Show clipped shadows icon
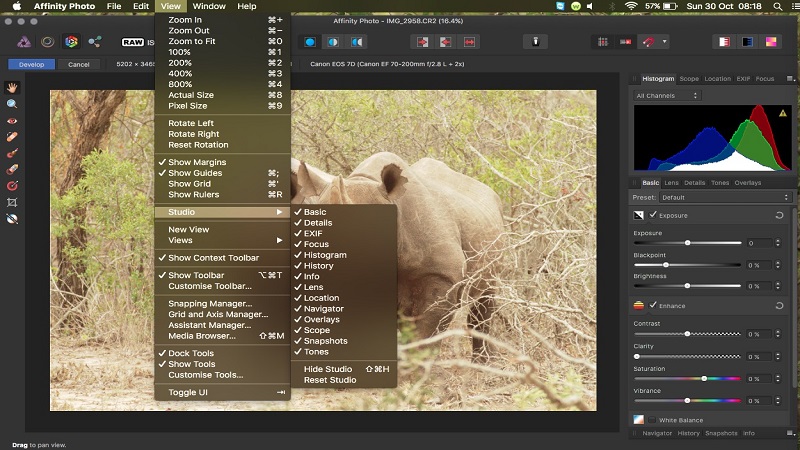This screenshot has height=450, width=800. (x=747, y=42)
